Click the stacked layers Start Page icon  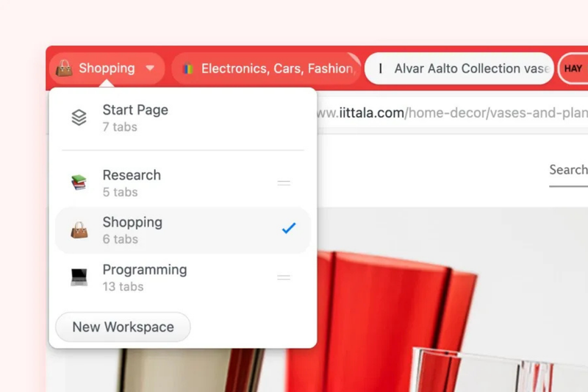coord(79,118)
